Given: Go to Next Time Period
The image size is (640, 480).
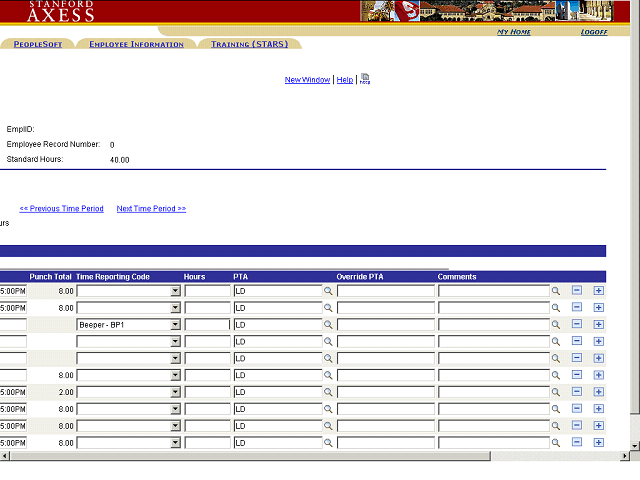Looking at the screenshot, I should tap(151, 209).
